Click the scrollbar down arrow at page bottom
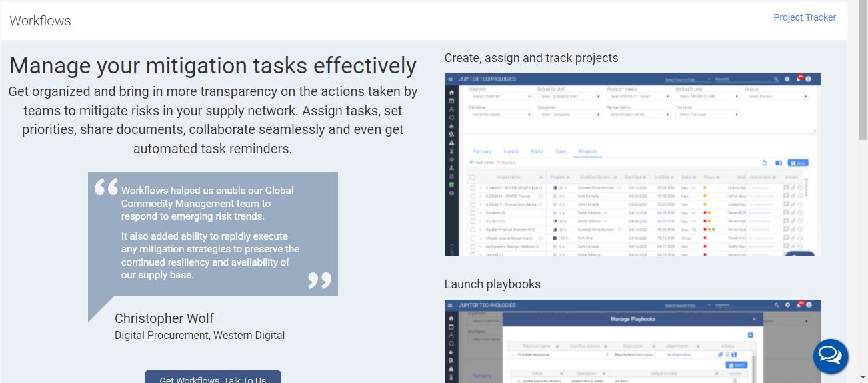Image resolution: width=868 pixels, height=383 pixels. pos(863,378)
